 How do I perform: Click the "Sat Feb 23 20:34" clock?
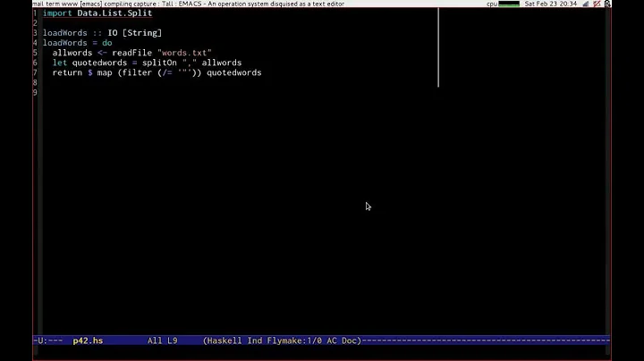(x=551, y=4)
